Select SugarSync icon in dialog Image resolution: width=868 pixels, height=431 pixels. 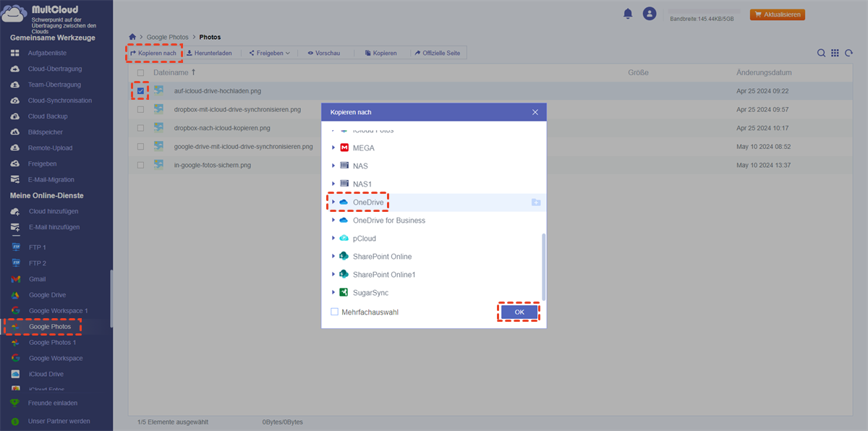coord(344,293)
